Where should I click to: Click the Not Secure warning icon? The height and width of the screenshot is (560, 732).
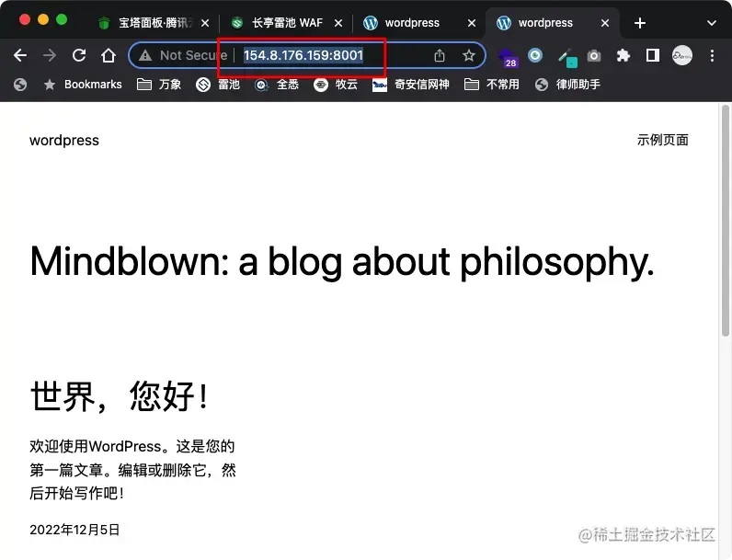[x=145, y=55]
